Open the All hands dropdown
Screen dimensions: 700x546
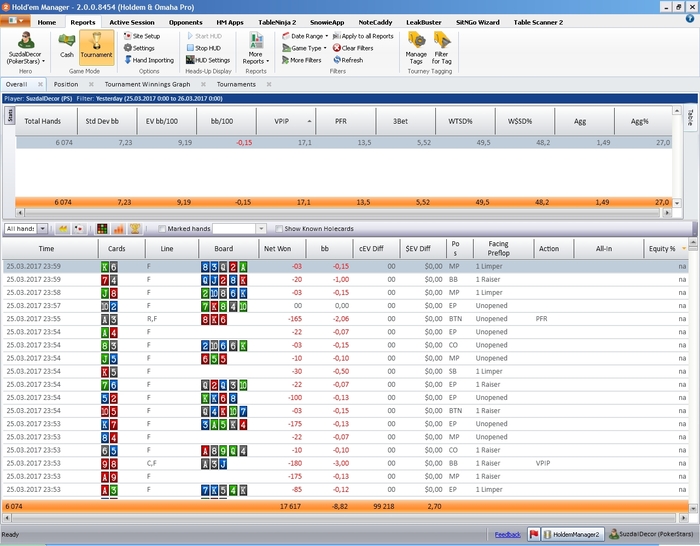(x=42, y=229)
